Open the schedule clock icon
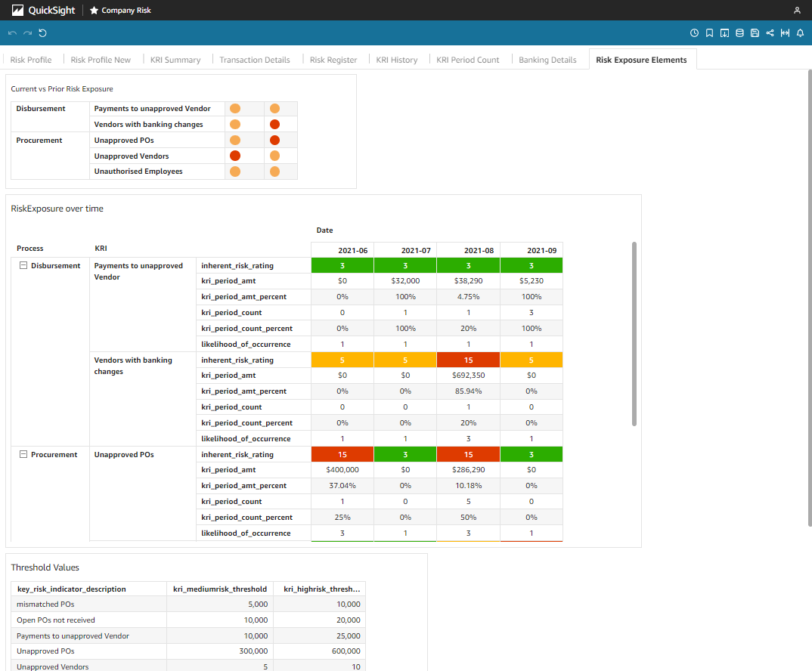This screenshot has width=812, height=671. coord(695,33)
